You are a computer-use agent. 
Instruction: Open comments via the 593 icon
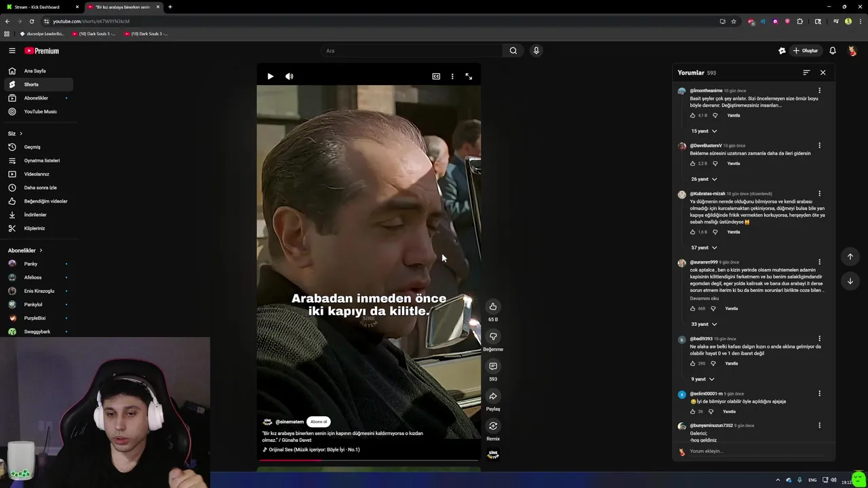tap(493, 366)
